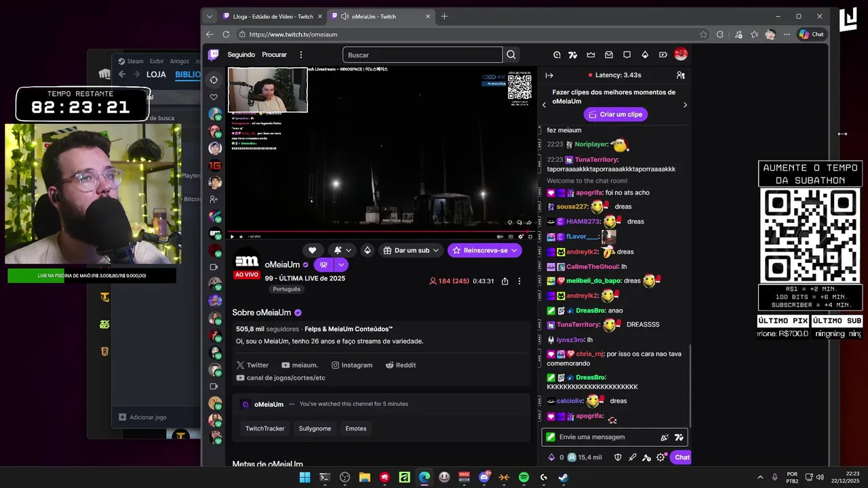Open the stream's three-dot options menu
868x488 pixels.
click(x=519, y=281)
